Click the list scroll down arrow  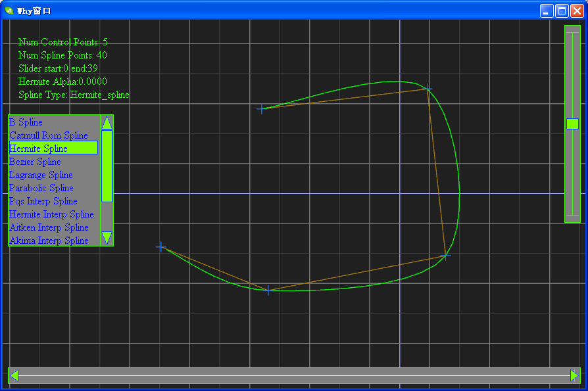click(107, 238)
